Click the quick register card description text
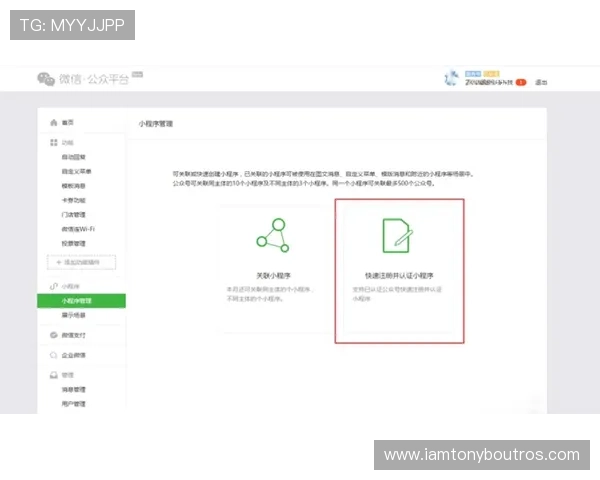 point(397,294)
